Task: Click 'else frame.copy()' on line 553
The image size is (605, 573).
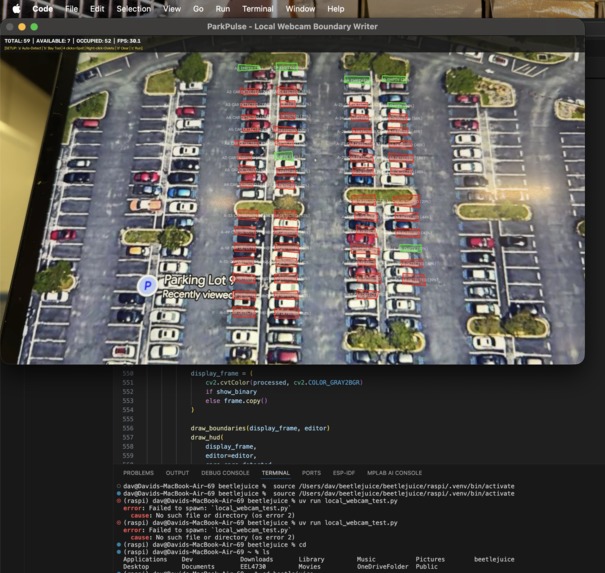Action: [236, 401]
